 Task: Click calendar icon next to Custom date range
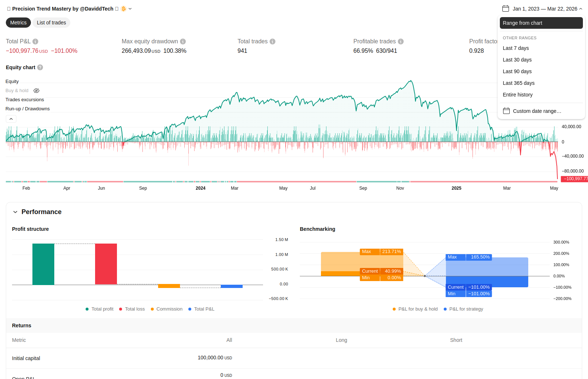coord(506,111)
